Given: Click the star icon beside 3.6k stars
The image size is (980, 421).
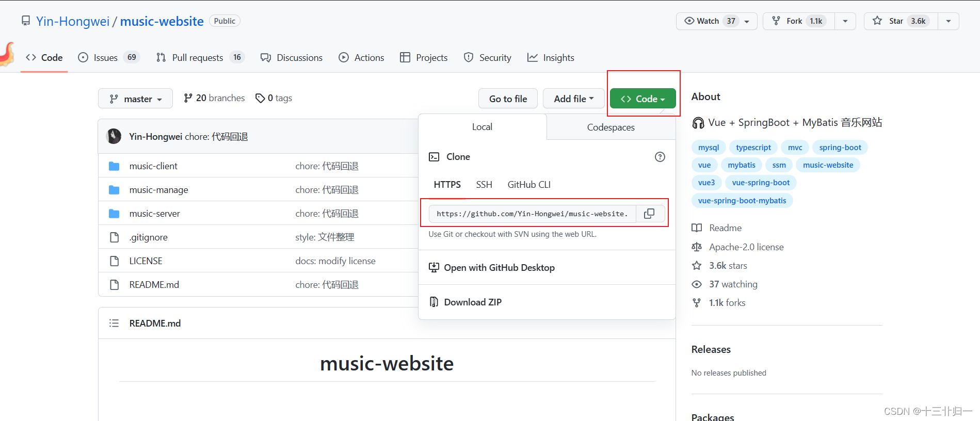Looking at the screenshot, I should [697, 266].
